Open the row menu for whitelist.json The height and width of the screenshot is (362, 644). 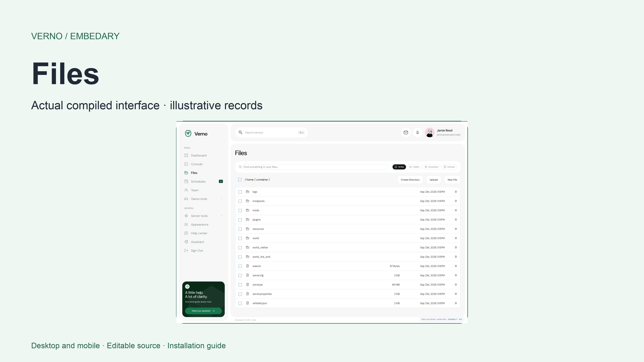click(x=455, y=303)
